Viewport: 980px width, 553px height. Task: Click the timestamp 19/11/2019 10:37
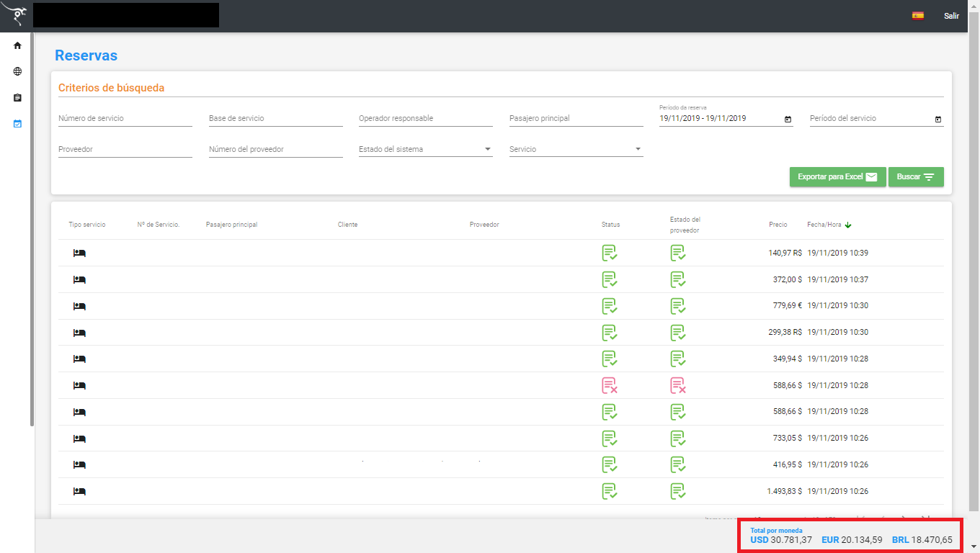point(838,279)
